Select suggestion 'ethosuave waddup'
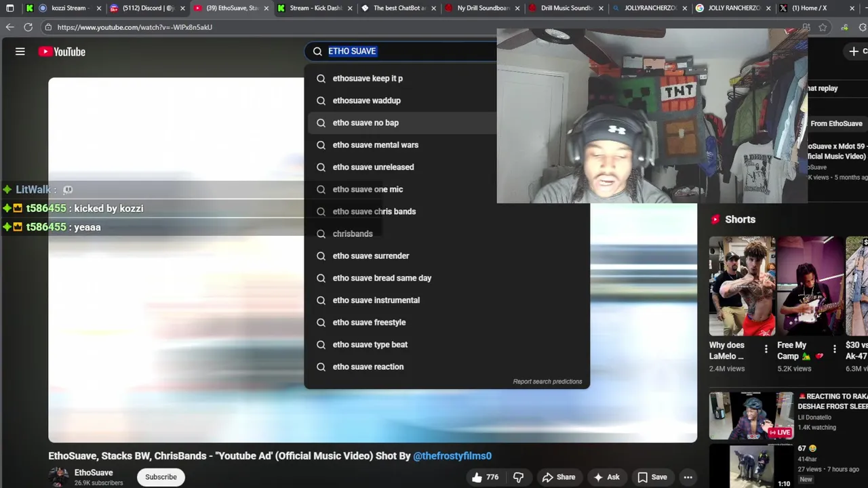The height and width of the screenshot is (488, 868). pyautogui.click(x=447, y=100)
